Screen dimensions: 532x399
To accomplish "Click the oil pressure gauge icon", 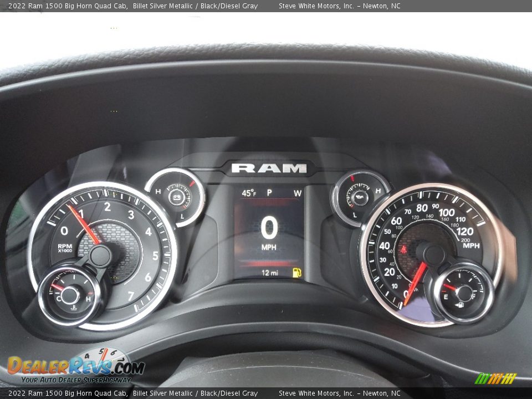I will (359, 197).
